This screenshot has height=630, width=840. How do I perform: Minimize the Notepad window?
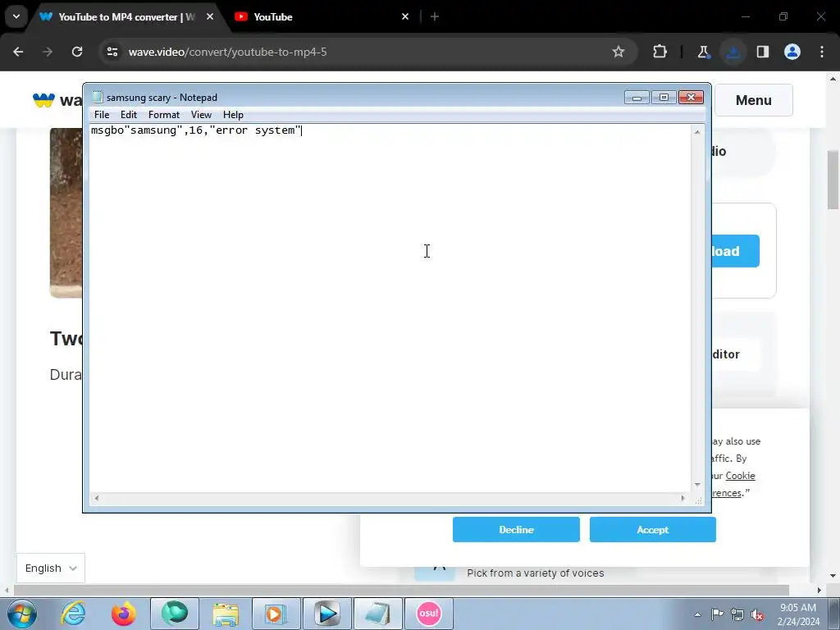(x=637, y=97)
